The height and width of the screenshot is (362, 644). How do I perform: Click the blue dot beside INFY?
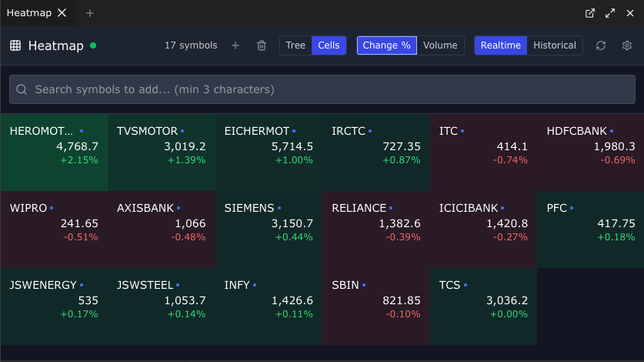pos(255,285)
